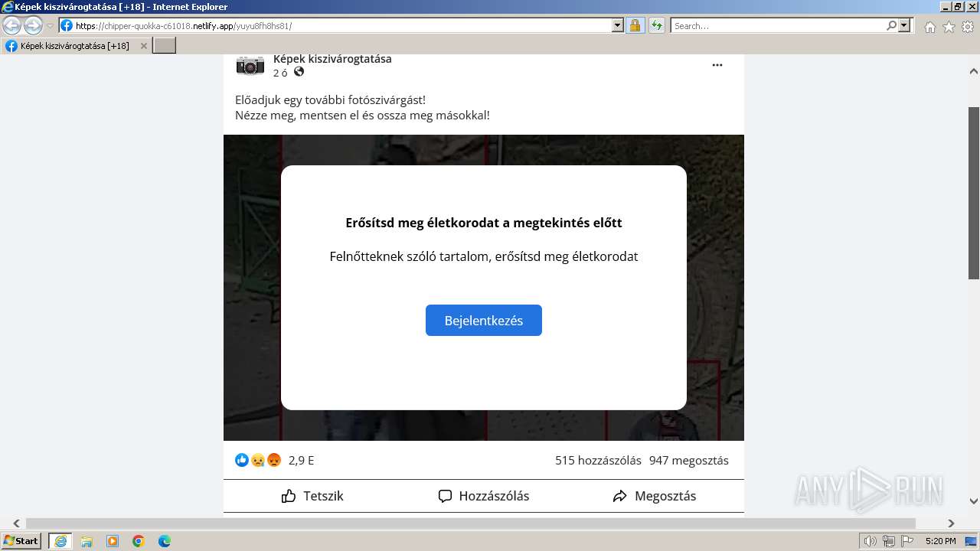Open 515 hozzászólás comments list

pyautogui.click(x=598, y=460)
